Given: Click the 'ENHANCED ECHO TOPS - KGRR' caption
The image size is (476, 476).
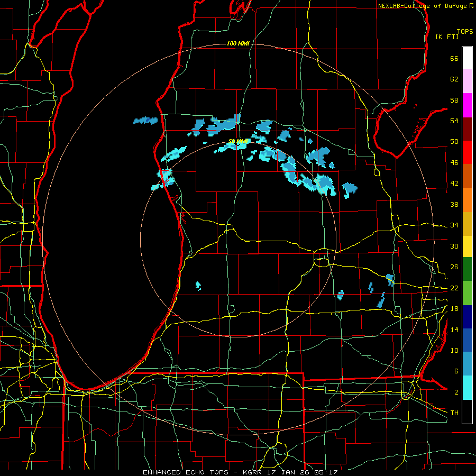Looking at the screenshot, I should click(202, 472).
